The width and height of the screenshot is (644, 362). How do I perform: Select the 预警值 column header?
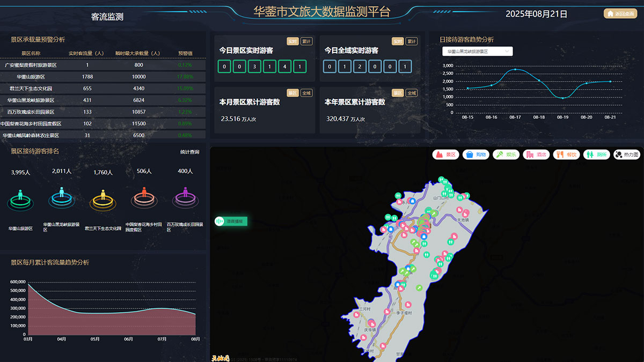pyautogui.click(x=185, y=53)
